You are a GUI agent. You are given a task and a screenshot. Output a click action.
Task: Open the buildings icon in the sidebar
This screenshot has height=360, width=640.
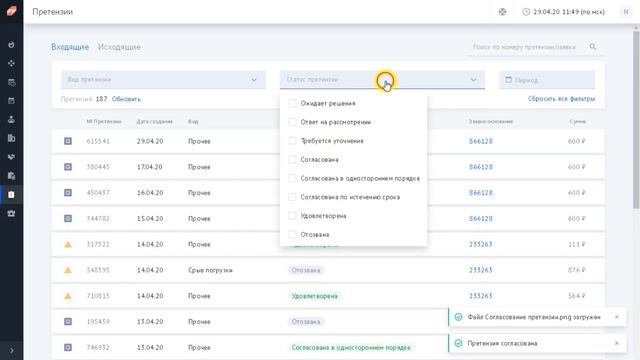click(x=11, y=138)
